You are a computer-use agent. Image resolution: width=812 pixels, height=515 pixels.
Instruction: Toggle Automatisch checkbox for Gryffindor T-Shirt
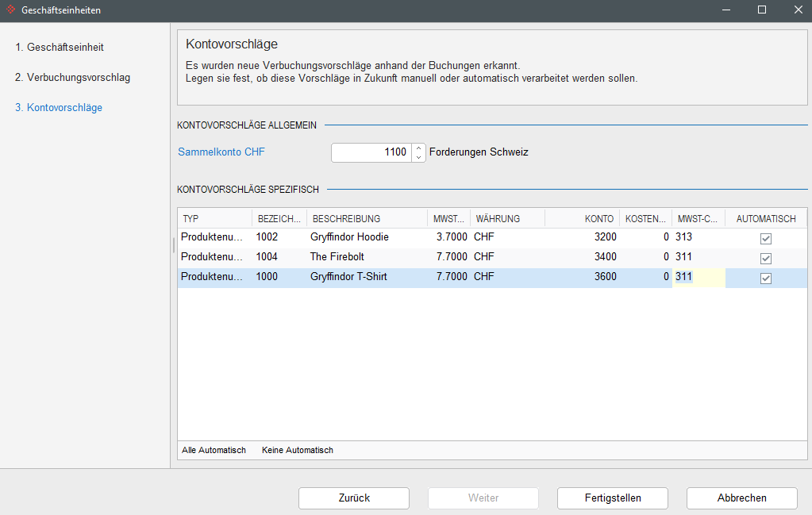(x=765, y=278)
